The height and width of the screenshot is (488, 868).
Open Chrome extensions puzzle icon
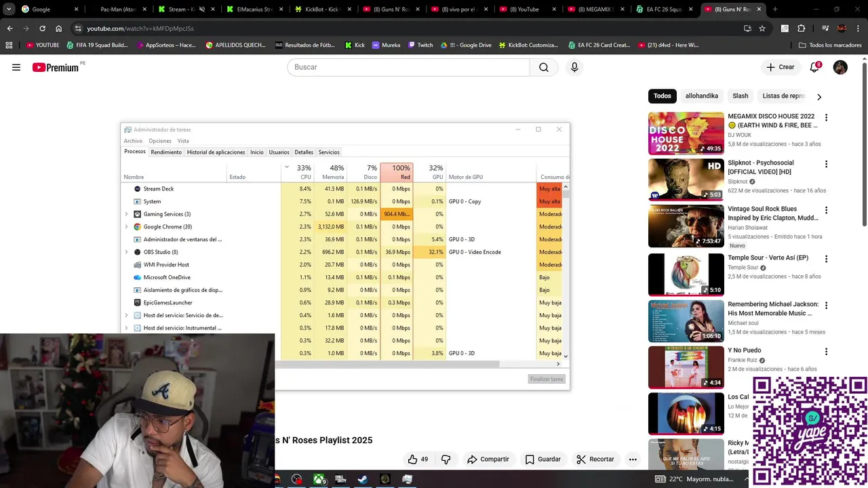801,28
